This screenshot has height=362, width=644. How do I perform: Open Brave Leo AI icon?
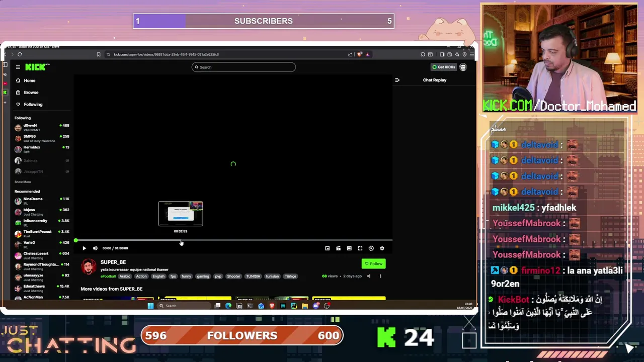click(x=457, y=54)
